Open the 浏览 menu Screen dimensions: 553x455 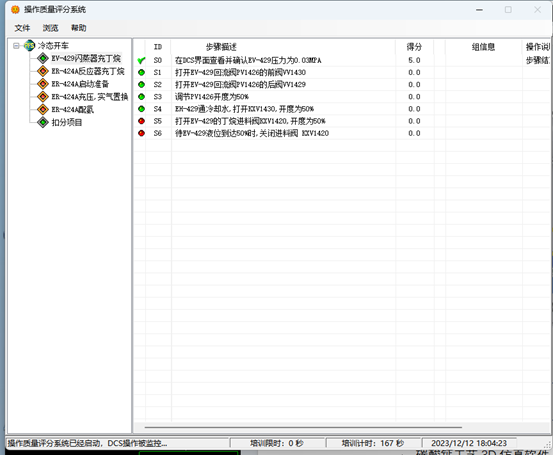pyautogui.click(x=50, y=28)
